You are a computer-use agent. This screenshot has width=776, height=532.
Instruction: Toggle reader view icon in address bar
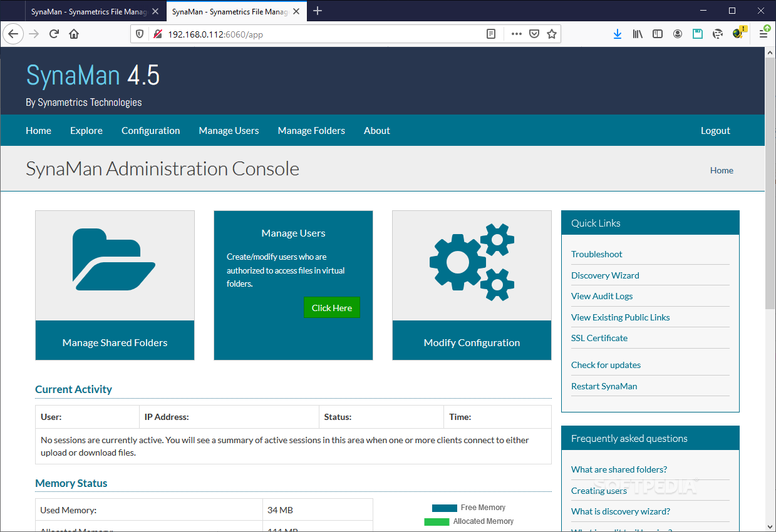pos(492,34)
